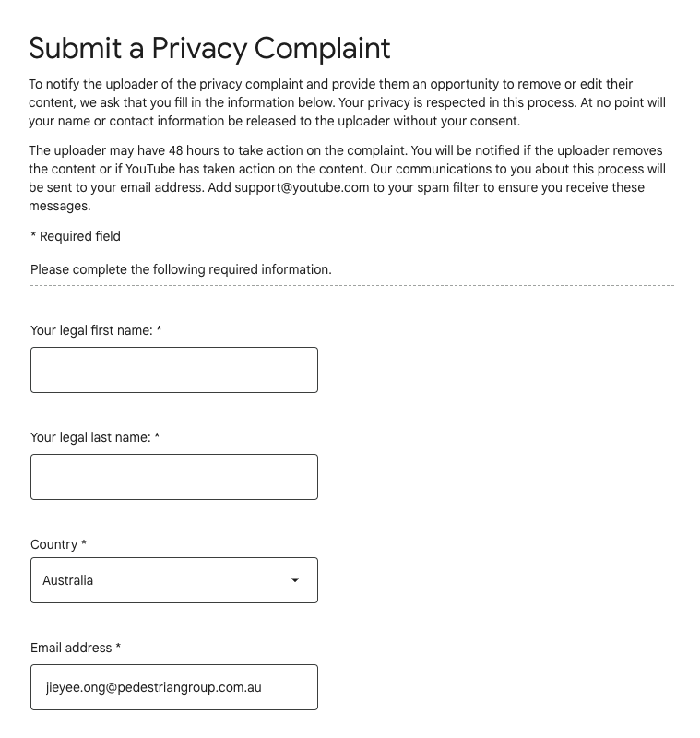Click the "* Required field" note
Viewport: 700px width, 738px height.
[x=76, y=236]
